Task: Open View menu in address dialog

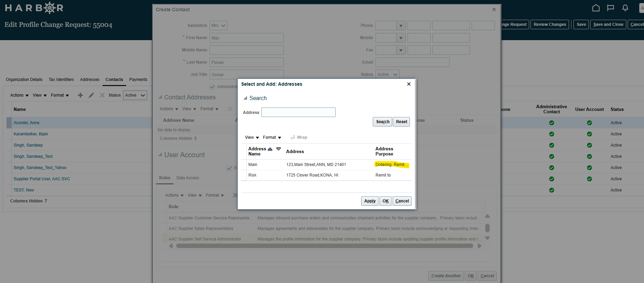Action: tap(252, 137)
